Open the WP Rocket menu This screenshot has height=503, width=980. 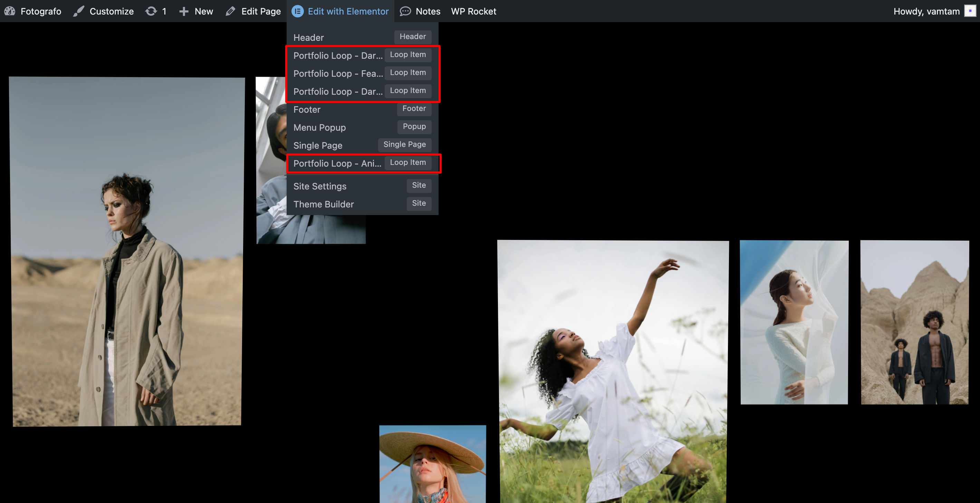pos(473,11)
